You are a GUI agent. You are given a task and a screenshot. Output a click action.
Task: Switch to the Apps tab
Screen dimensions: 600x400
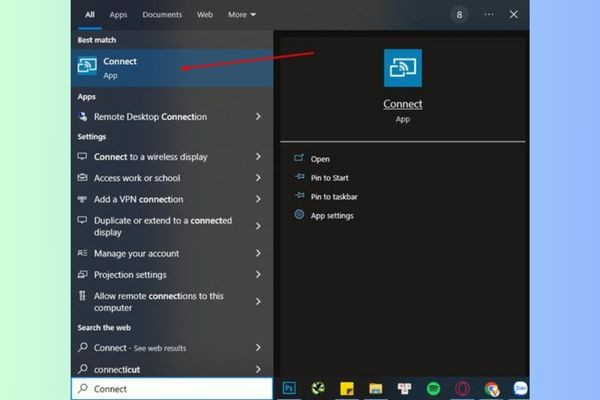point(118,15)
